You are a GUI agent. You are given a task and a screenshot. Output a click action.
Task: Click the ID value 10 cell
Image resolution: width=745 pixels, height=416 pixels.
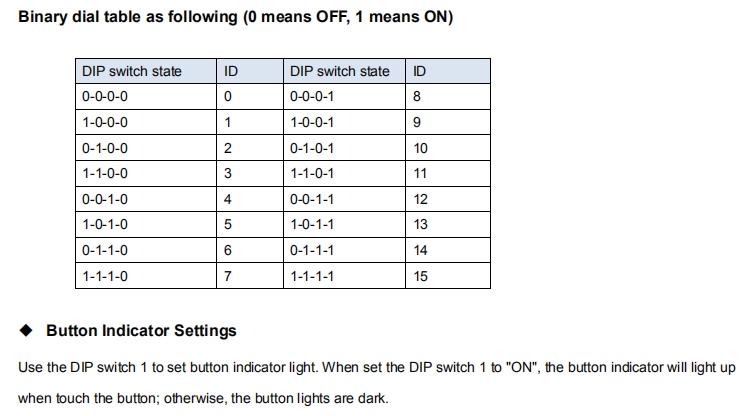(448, 148)
